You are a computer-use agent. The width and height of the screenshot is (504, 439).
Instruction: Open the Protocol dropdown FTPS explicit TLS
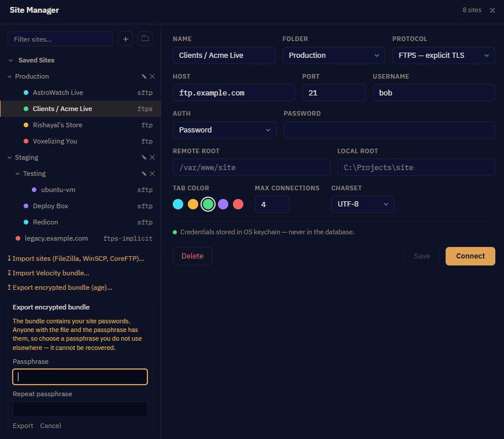point(443,56)
